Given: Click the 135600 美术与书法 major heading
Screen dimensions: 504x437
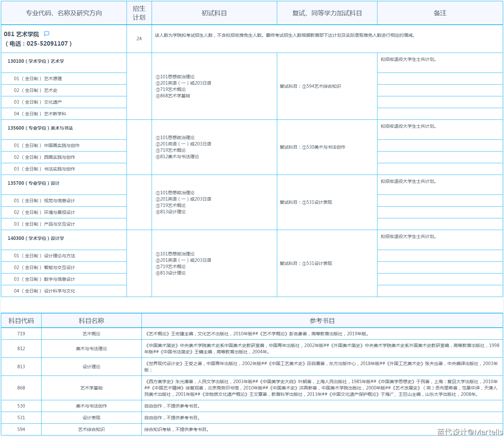Looking at the screenshot, I should (x=40, y=128).
